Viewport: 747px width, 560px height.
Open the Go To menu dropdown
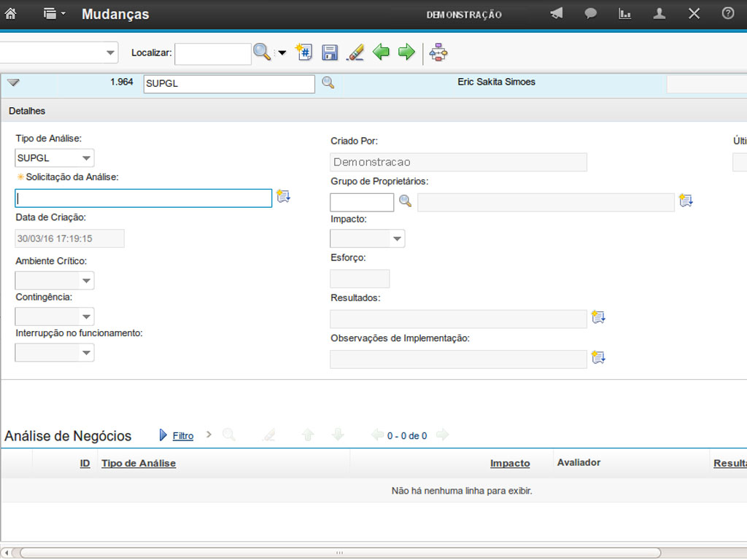pos(54,14)
